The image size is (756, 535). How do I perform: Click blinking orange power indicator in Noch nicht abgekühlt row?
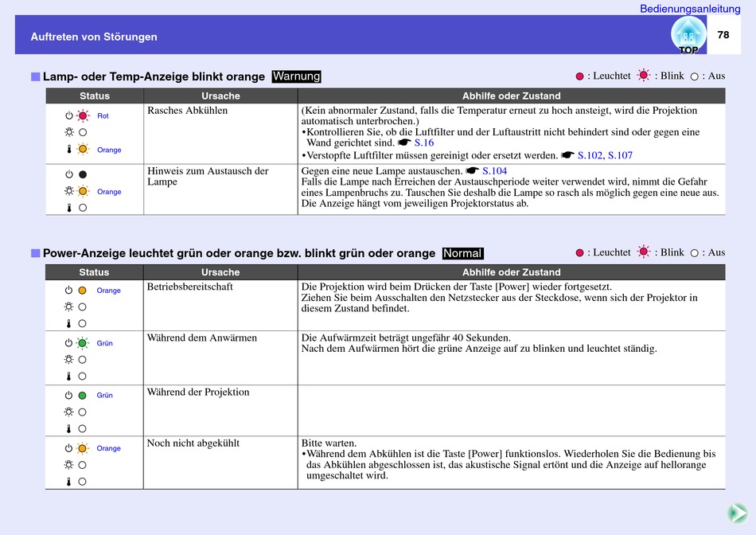tap(83, 448)
